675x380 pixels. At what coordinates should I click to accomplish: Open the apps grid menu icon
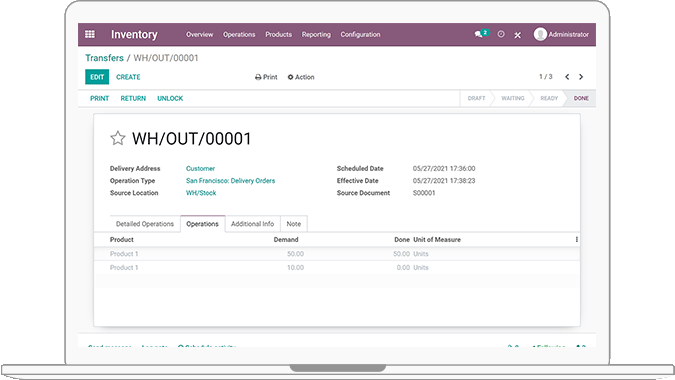[x=90, y=34]
